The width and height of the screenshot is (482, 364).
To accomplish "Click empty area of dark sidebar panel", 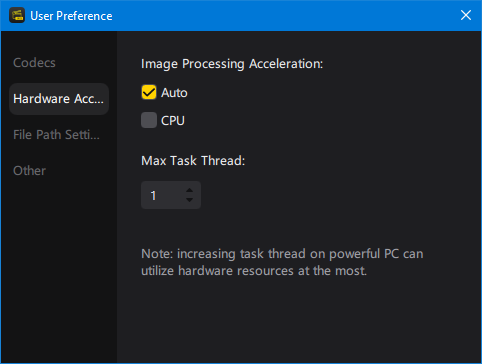I will coord(59,267).
